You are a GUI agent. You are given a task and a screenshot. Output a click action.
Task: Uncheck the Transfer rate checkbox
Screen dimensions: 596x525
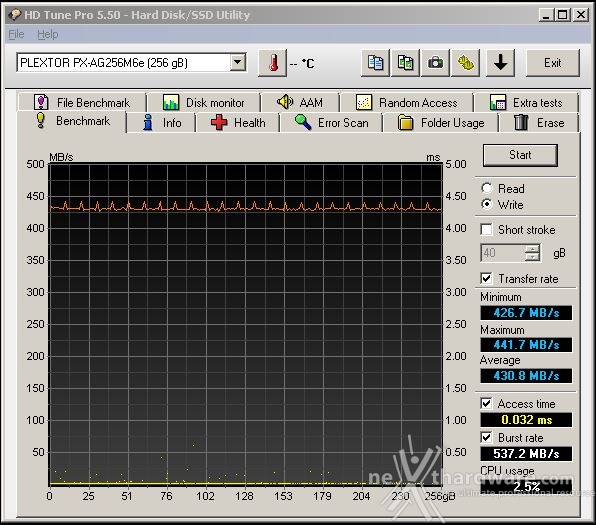(486, 278)
